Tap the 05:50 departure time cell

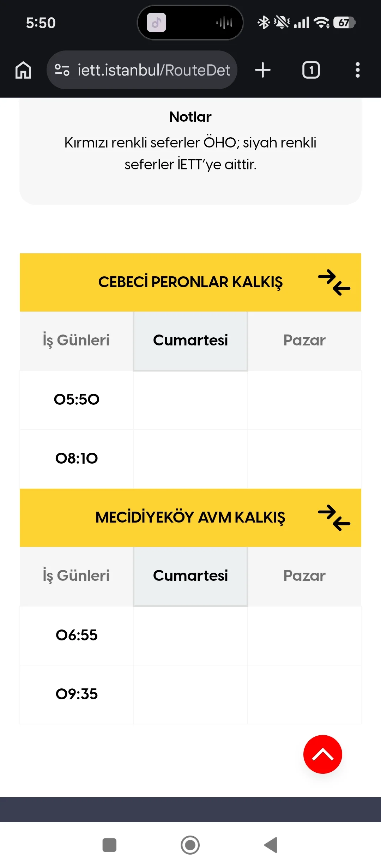pos(77,399)
